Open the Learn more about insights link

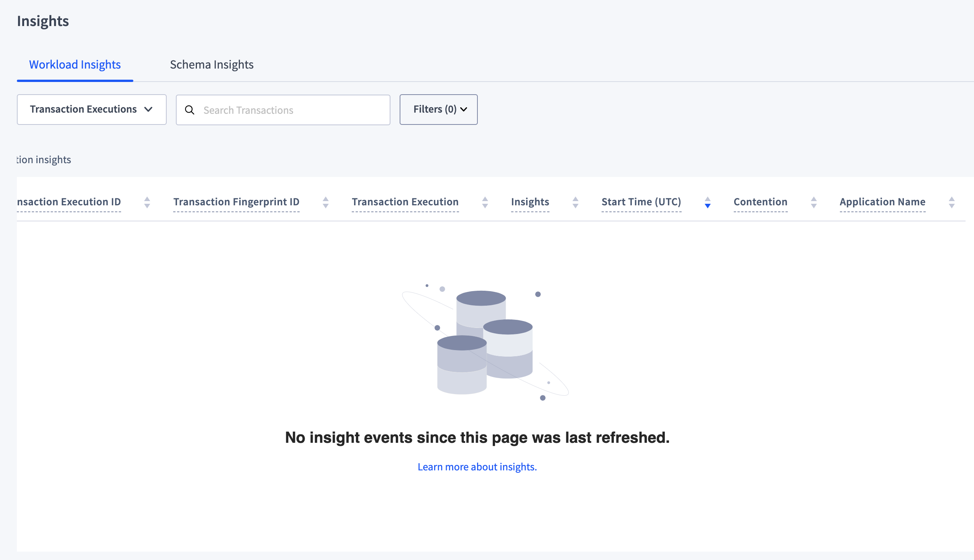[x=477, y=466]
